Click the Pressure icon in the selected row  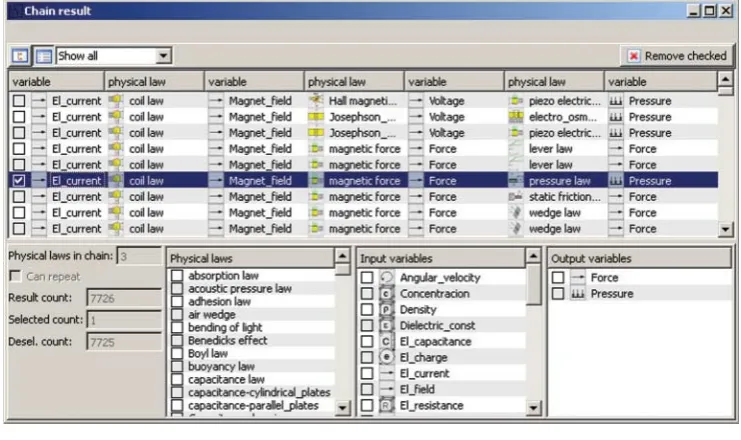click(x=615, y=181)
